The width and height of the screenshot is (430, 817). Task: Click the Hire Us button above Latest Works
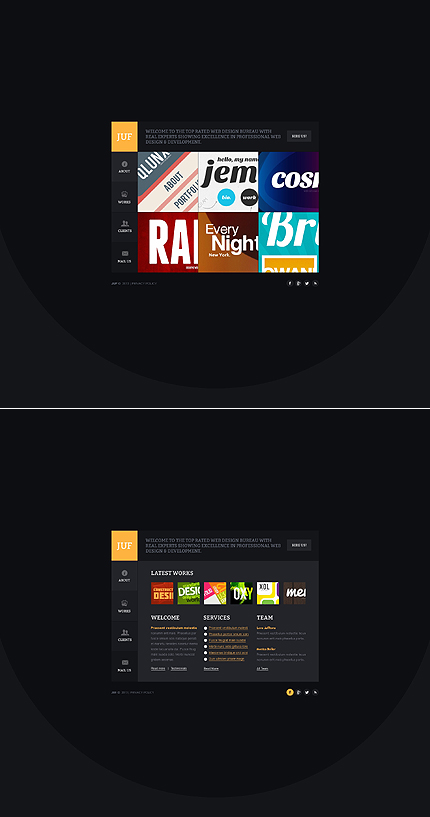[x=299, y=545]
